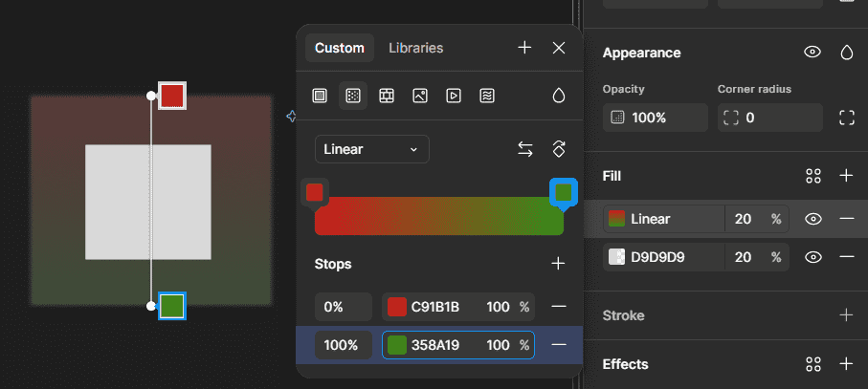Screen dimensions: 868x389
Task: Open the C91B1B stop color swatch
Action: tap(397, 307)
